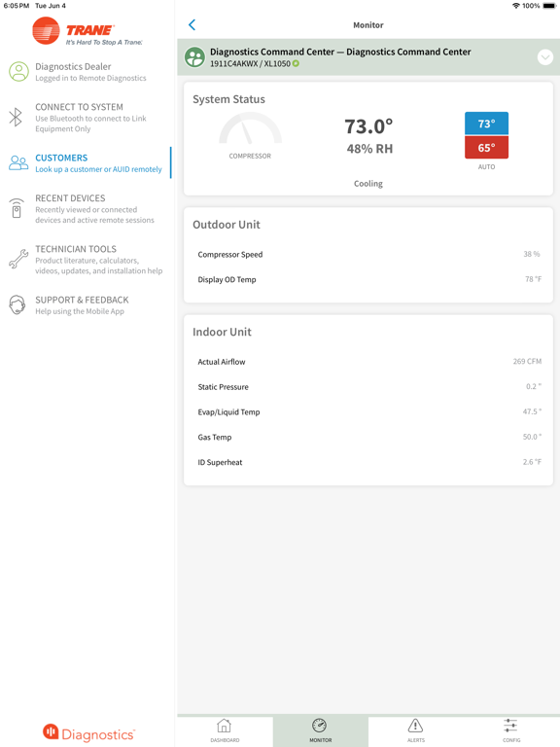Image resolution: width=560 pixels, height=747 pixels.
Task: Tap the blue 73° cooling setpoint
Action: (x=486, y=124)
